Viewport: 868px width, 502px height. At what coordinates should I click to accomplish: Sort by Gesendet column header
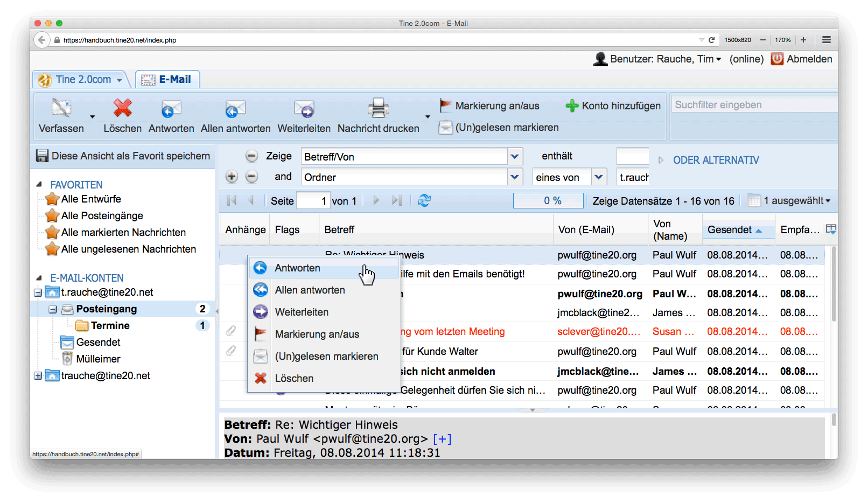pos(738,230)
